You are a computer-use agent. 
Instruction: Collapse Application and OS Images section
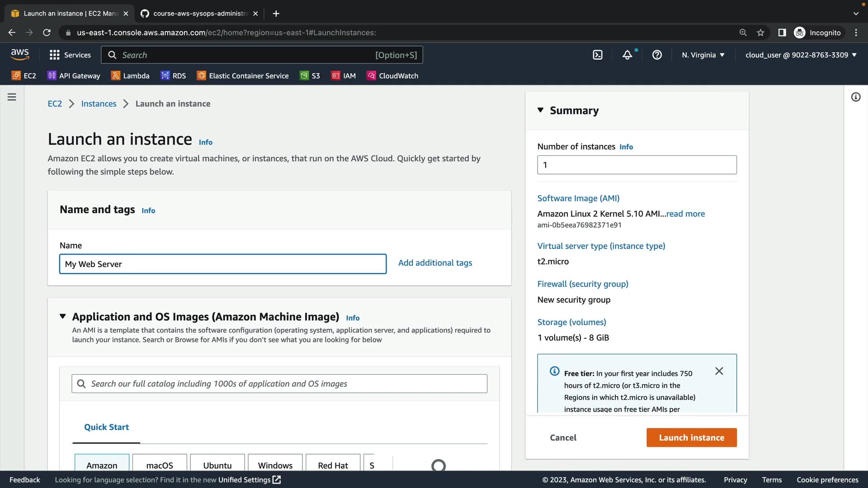pos(63,316)
